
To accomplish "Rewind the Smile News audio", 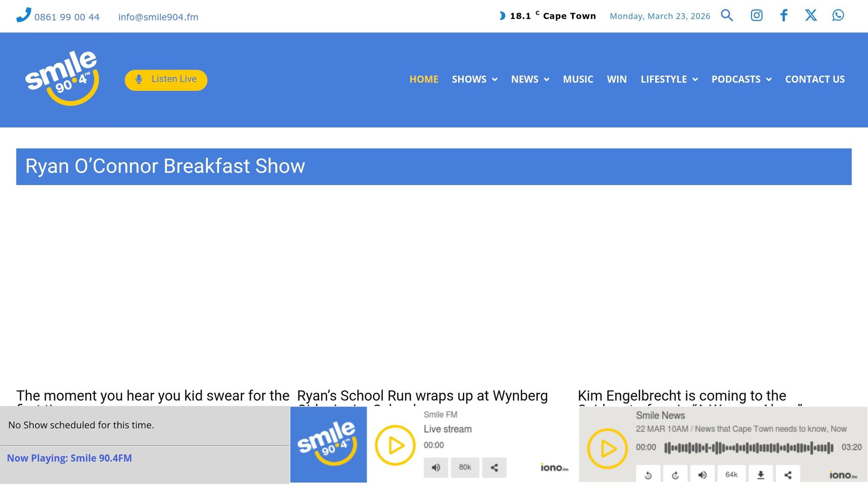I will [x=648, y=474].
